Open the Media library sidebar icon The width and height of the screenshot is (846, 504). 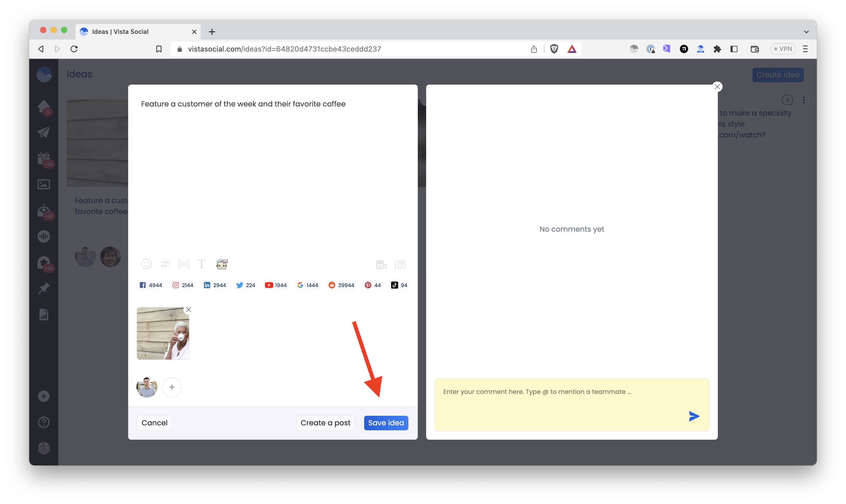(x=43, y=184)
